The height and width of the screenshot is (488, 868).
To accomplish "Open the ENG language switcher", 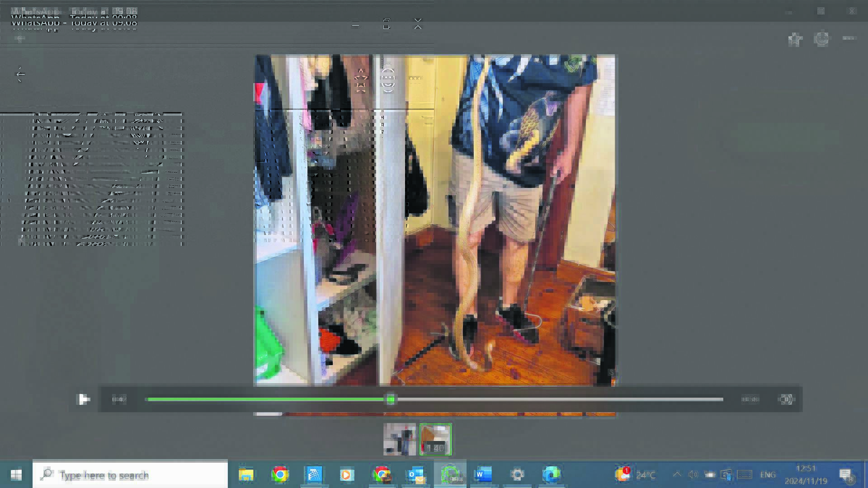I will point(768,474).
